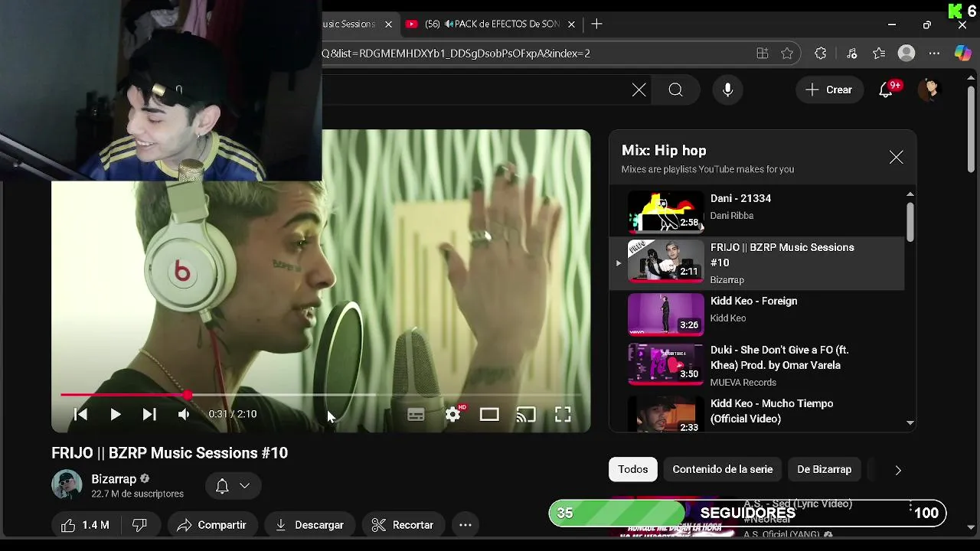Open the video settings gear
This screenshot has width=980, height=551.
click(453, 414)
